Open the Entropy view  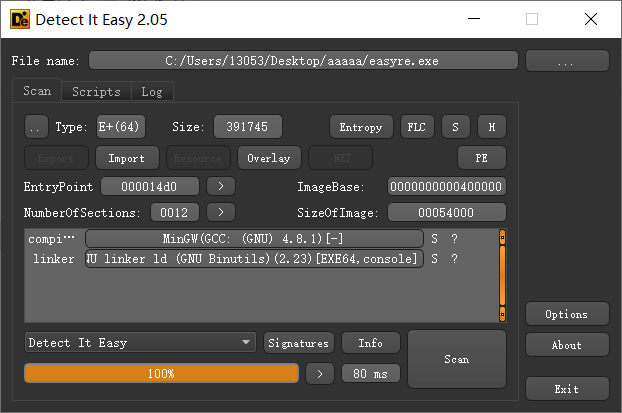pyautogui.click(x=360, y=127)
